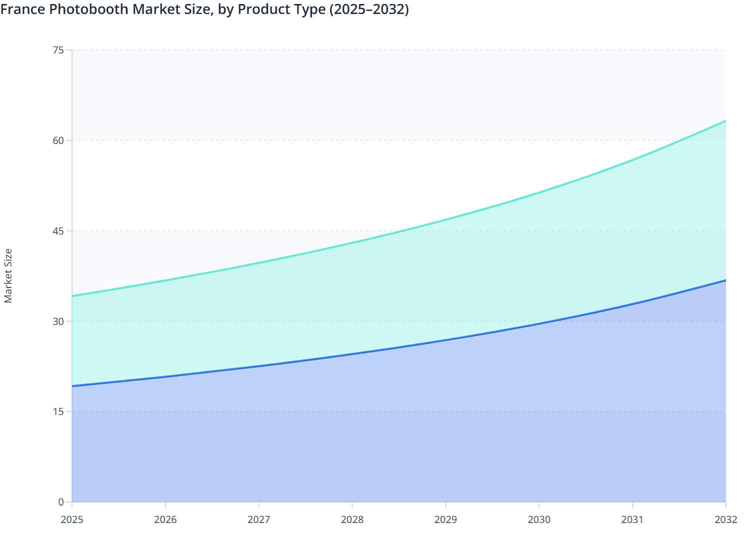Viewport: 754px width, 560px height.
Task: Click the 75 gridline value
Action: point(58,50)
